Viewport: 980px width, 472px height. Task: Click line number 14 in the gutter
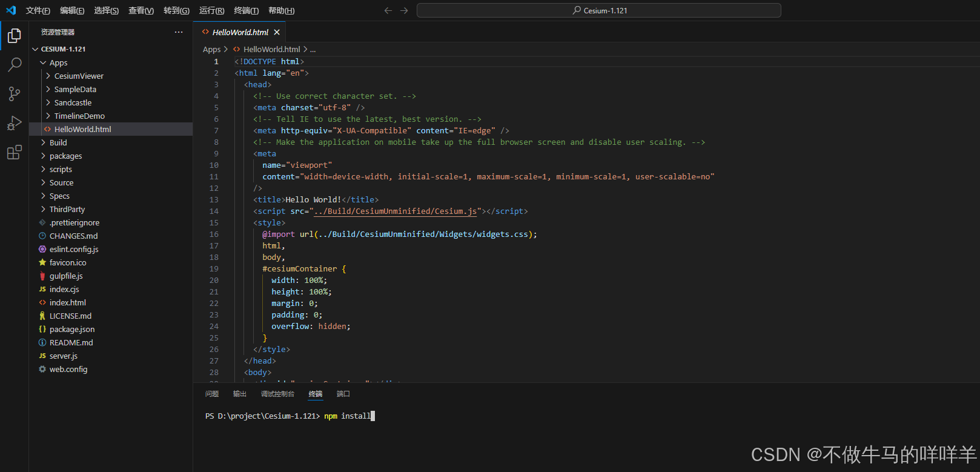214,211
